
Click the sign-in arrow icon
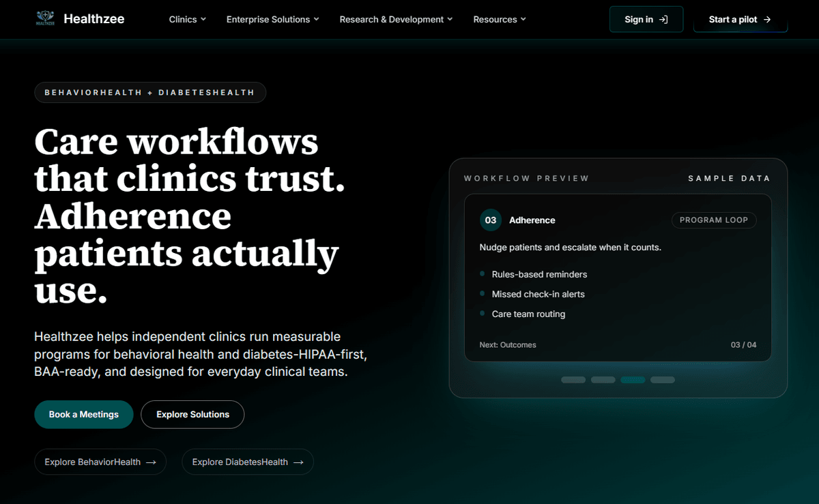coord(663,20)
